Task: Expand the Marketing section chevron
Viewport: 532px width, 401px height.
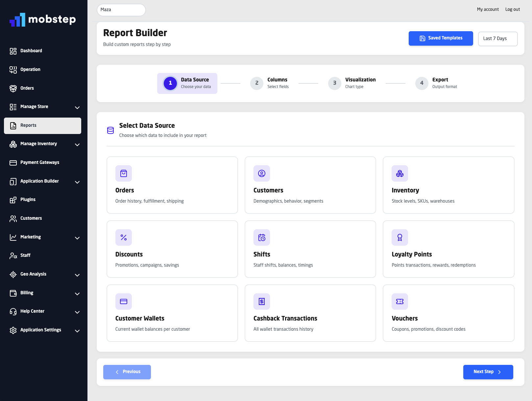Action: coord(77,238)
